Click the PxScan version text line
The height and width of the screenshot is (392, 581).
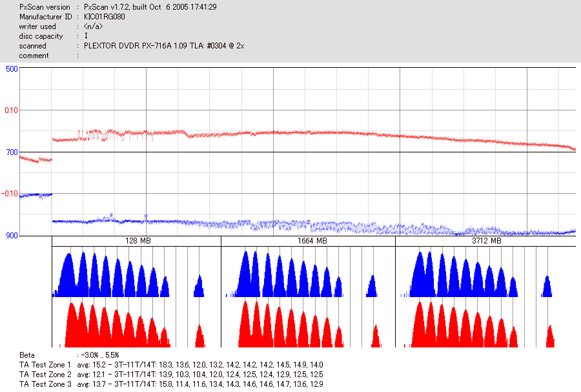(118, 7)
